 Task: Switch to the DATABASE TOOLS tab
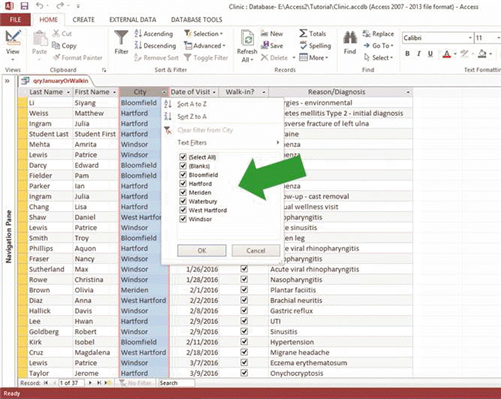coord(196,20)
